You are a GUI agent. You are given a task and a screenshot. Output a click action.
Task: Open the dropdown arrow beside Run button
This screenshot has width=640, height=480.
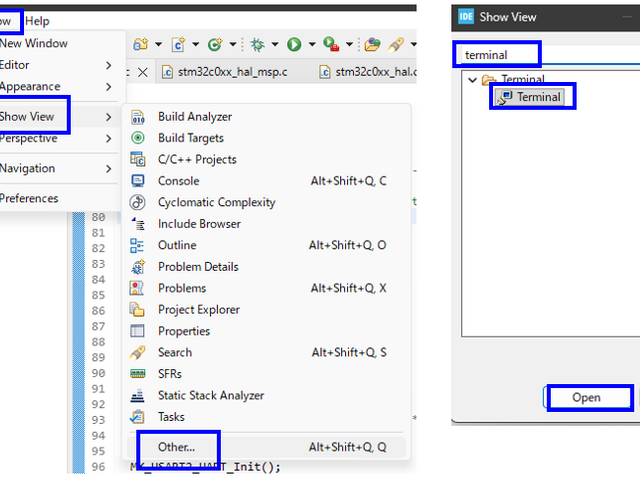311,44
